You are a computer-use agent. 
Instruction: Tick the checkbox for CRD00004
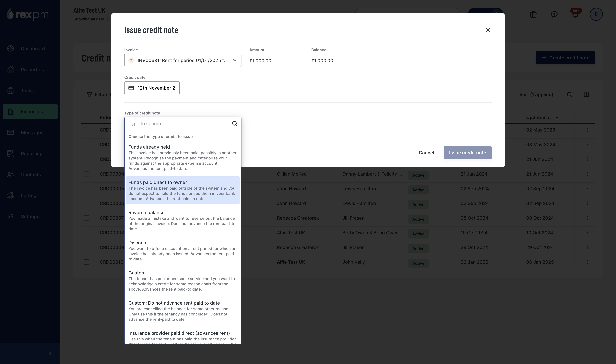[86, 174]
